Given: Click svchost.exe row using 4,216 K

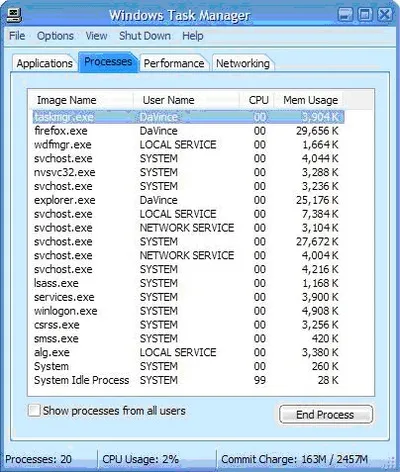Looking at the screenshot, I should point(188,269).
